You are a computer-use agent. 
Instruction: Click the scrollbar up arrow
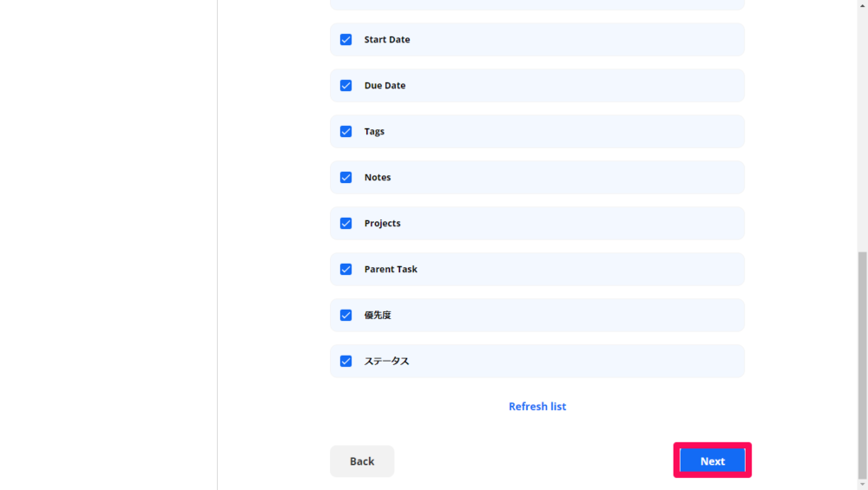click(x=862, y=5)
